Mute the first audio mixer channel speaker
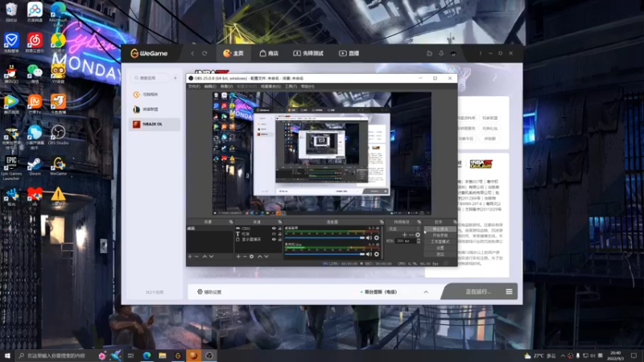The image size is (644, 362). point(369,238)
